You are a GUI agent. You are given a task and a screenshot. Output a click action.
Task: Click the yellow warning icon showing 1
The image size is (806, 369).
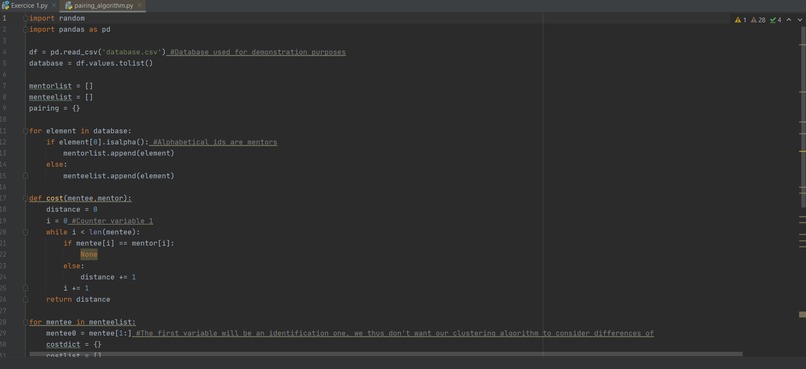(740, 20)
